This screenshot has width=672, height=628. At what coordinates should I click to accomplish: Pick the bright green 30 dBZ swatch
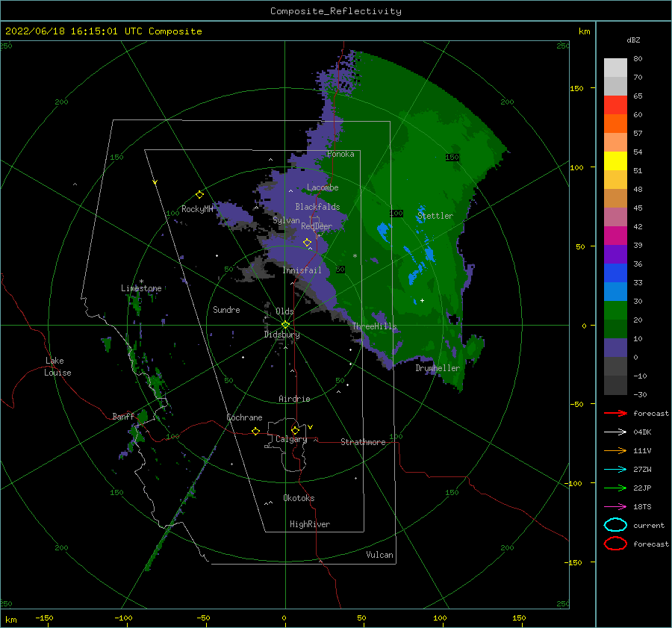[615, 311]
